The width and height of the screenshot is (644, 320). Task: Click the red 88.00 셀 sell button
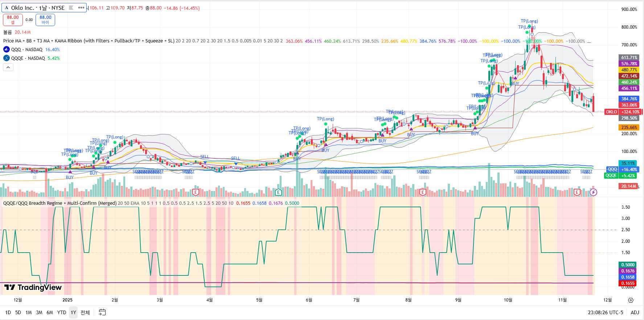point(13,20)
